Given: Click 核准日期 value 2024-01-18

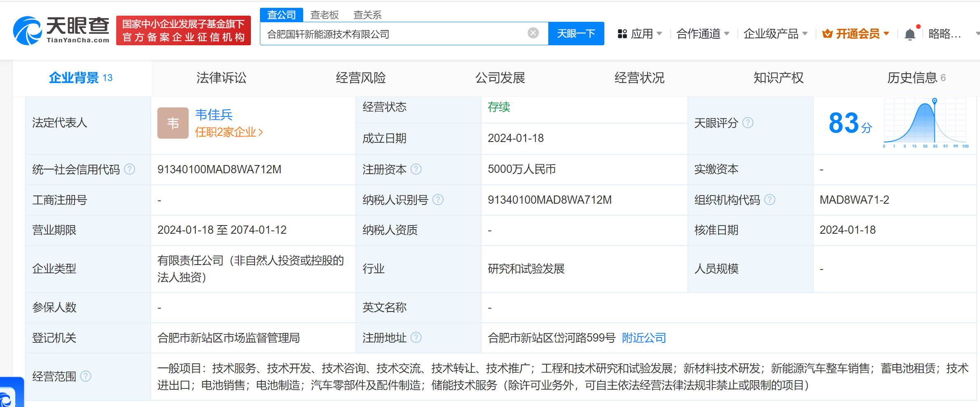Looking at the screenshot, I should [x=847, y=230].
